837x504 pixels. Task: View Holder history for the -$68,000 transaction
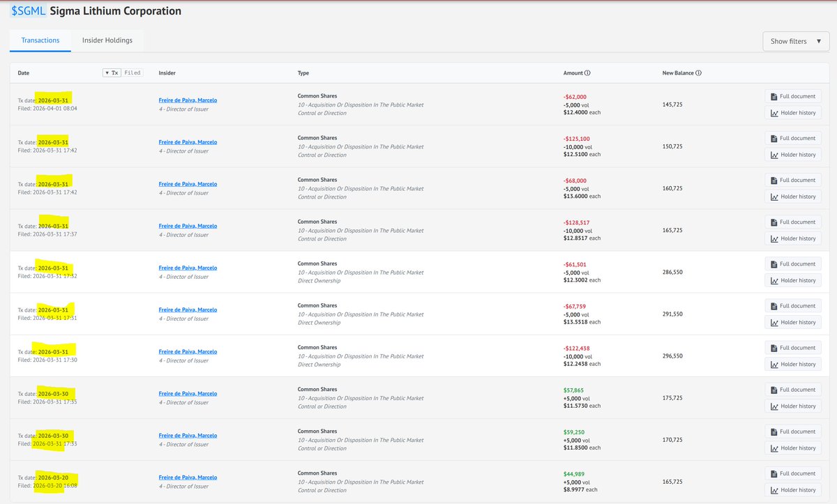click(x=793, y=197)
